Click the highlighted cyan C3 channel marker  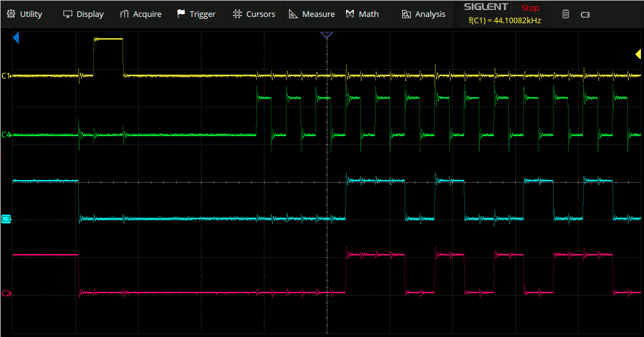pyautogui.click(x=6, y=219)
